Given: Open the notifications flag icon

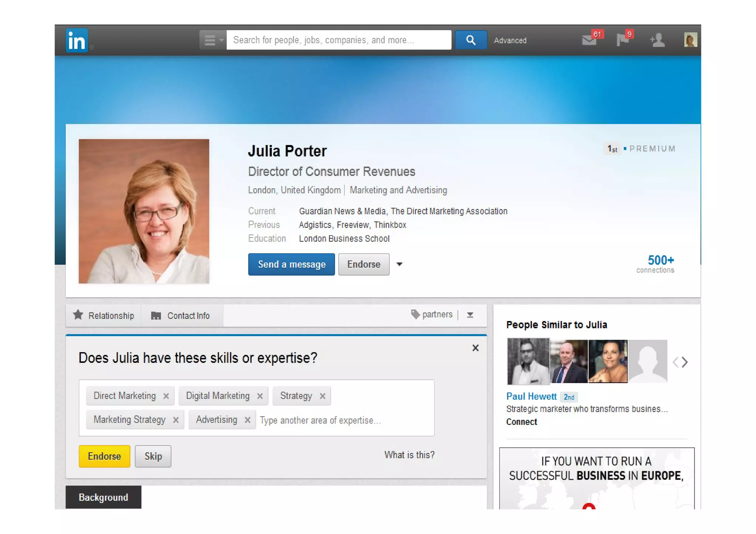Looking at the screenshot, I should [623, 40].
